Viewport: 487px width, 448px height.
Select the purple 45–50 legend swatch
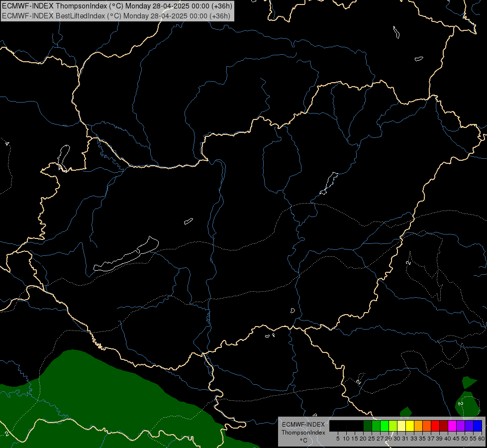coord(461,426)
